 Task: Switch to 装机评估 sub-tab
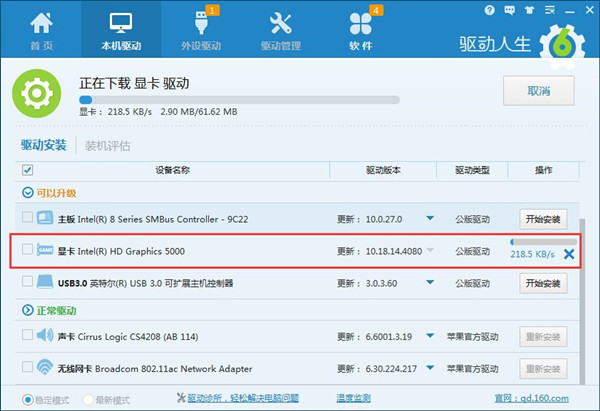click(108, 146)
